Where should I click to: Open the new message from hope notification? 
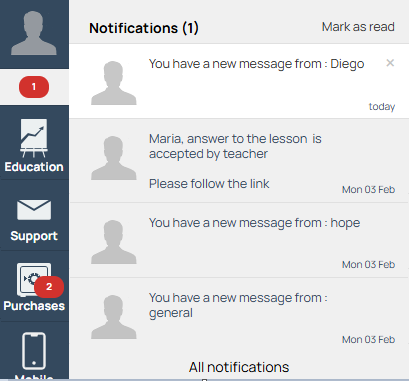tap(239, 240)
